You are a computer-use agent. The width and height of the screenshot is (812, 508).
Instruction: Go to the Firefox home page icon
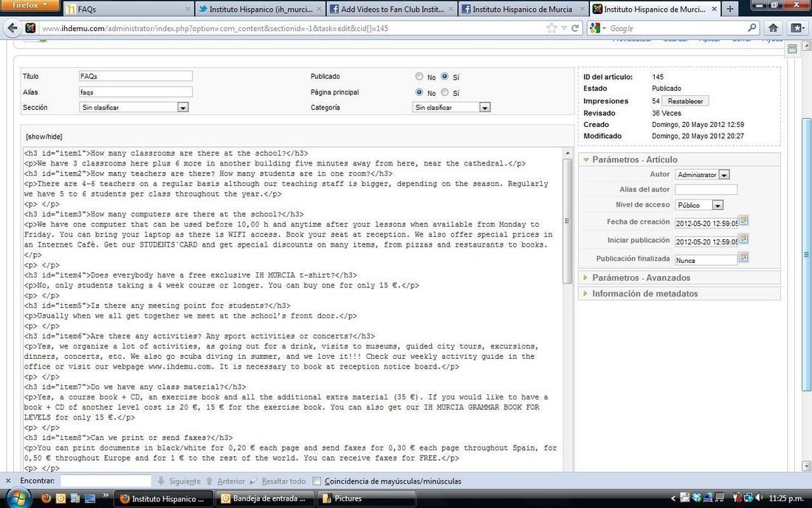pos(773,28)
